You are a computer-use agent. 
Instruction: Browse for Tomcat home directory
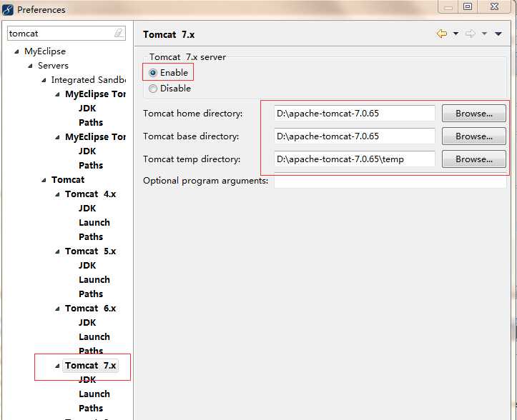(x=474, y=114)
